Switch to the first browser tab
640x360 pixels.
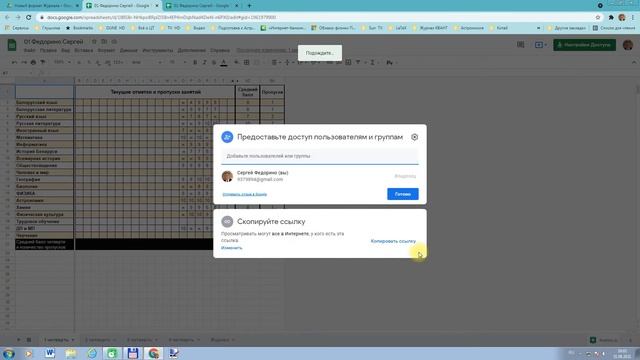[42, 6]
